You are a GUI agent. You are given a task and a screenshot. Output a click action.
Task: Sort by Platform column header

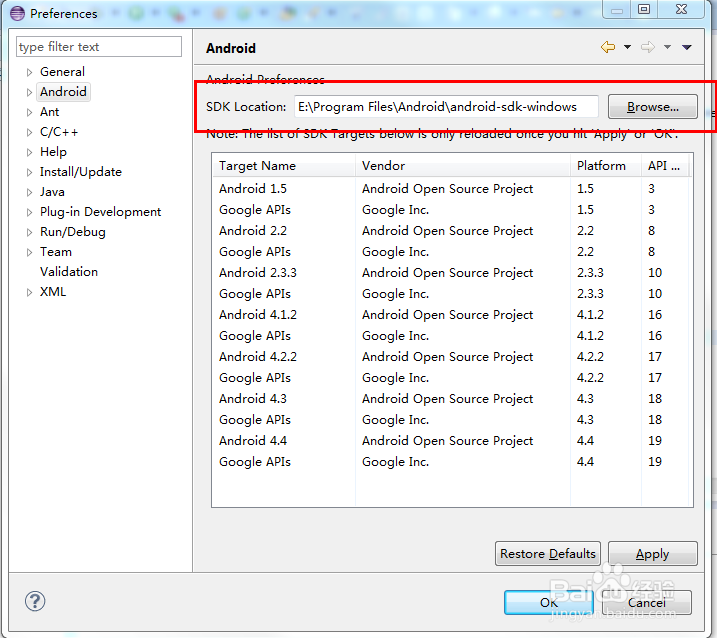pos(606,166)
